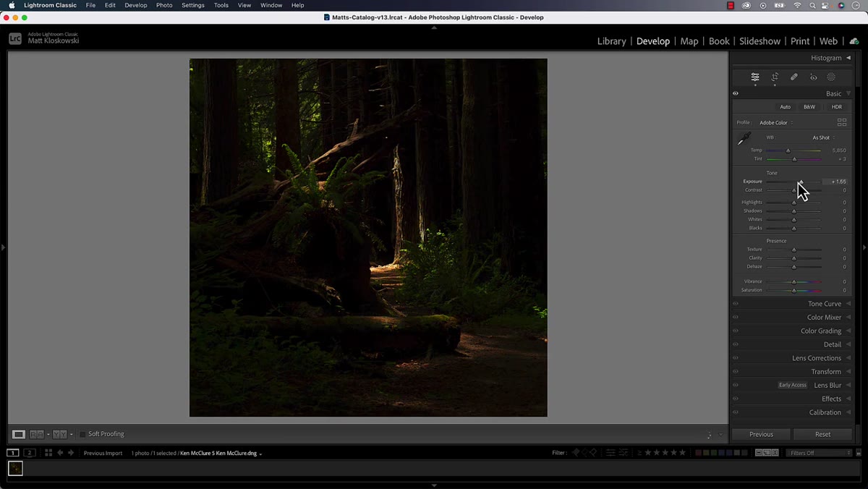
Task: Open the Profile Browser grid icon
Action: tap(842, 122)
